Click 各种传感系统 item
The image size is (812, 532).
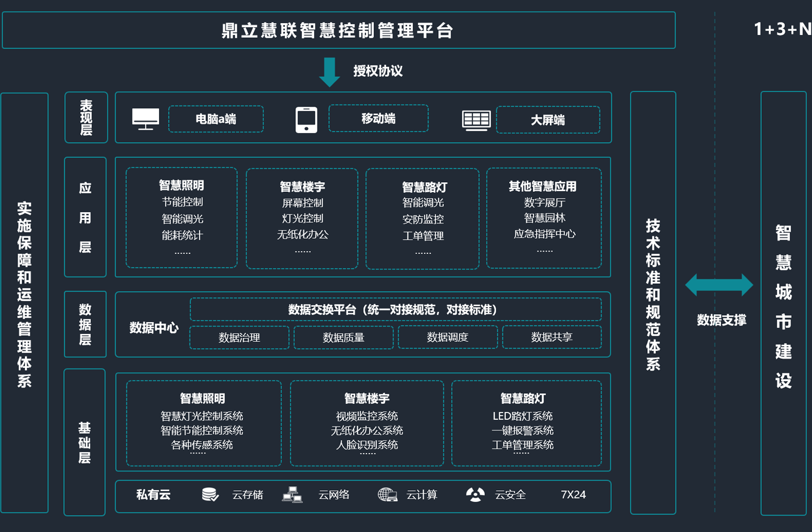(202, 445)
